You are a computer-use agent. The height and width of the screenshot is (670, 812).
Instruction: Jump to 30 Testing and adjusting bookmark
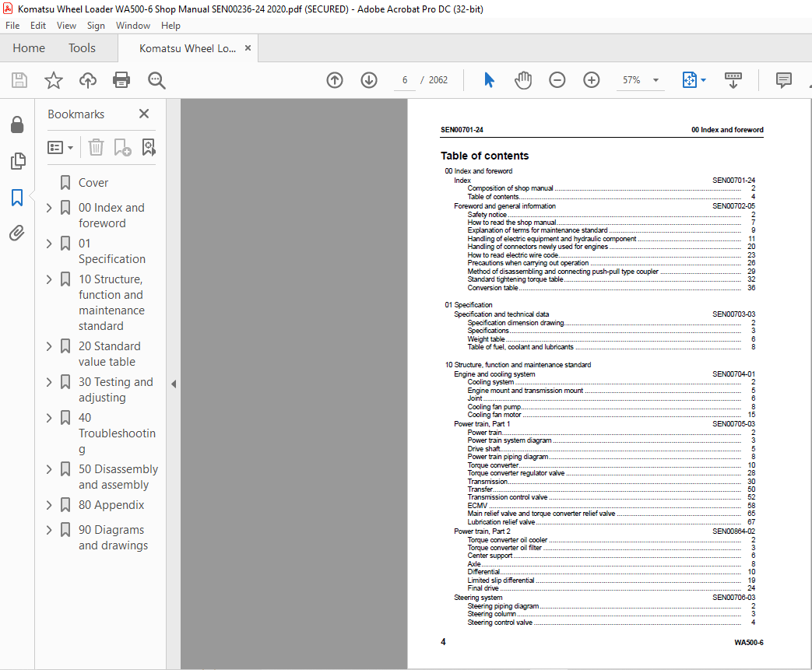115,390
